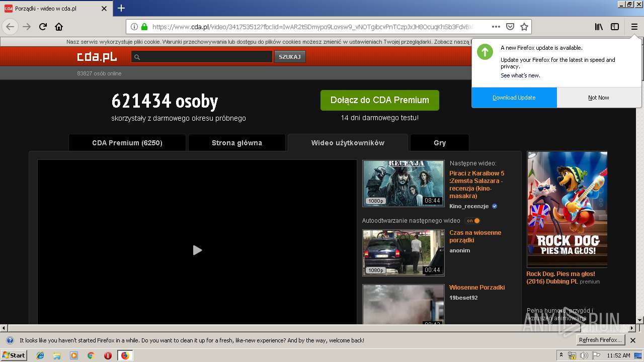This screenshot has height=362, width=644.
Task: Click the Wiosenne Porzadki video thumbnail
Action: click(x=404, y=304)
